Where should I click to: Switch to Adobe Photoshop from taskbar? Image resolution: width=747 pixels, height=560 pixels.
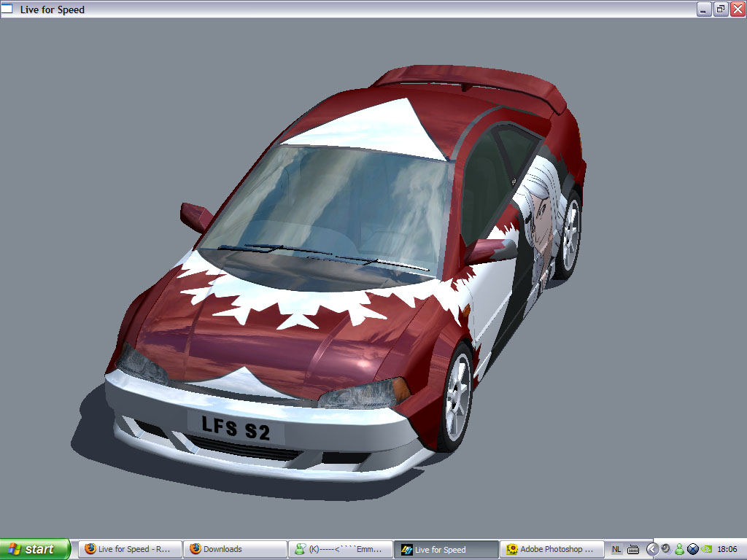tap(551, 549)
